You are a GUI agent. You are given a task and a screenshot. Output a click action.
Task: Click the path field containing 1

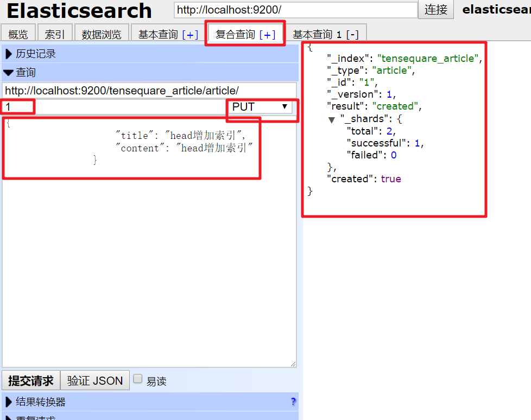(x=115, y=107)
